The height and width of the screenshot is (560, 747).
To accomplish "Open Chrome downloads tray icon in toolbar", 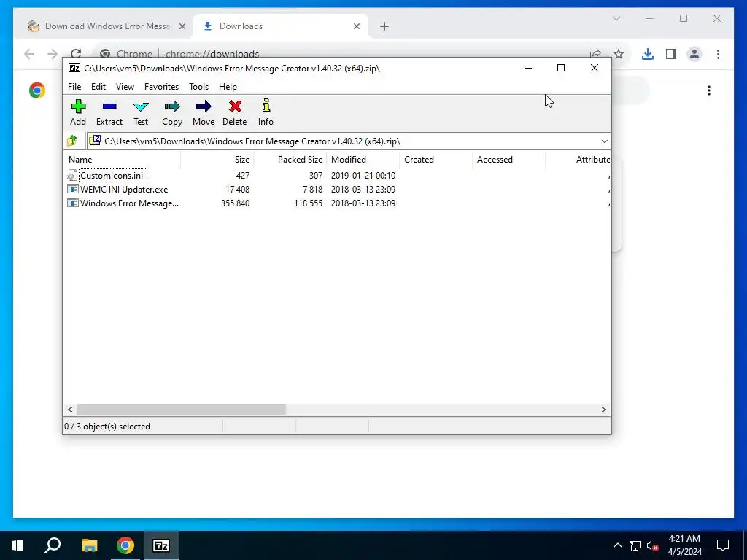I will [x=648, y=54].
